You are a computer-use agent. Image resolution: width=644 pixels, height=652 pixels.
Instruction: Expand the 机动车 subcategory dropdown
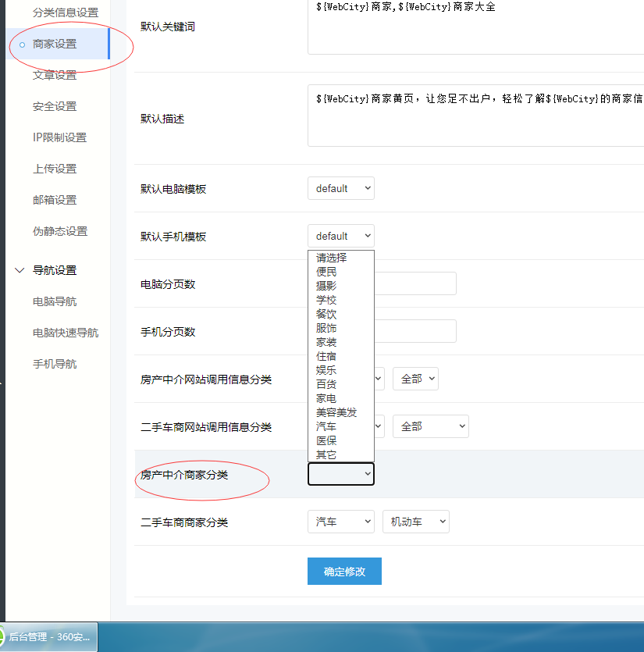click(415, 522)
